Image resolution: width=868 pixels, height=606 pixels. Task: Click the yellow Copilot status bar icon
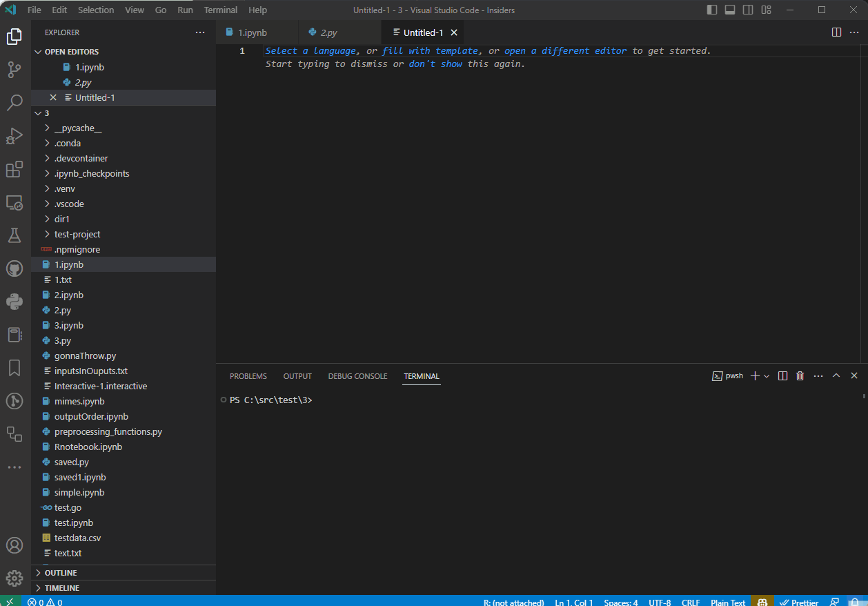[762, 602]
